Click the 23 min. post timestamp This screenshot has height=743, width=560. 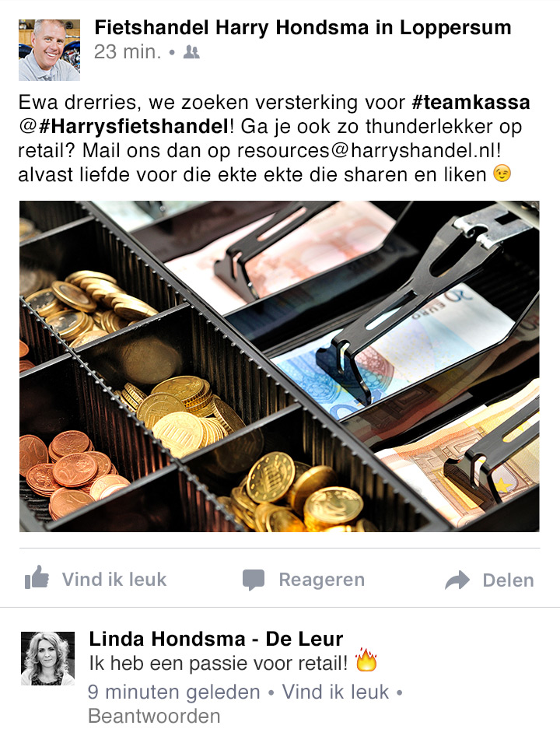coord(128,52)
